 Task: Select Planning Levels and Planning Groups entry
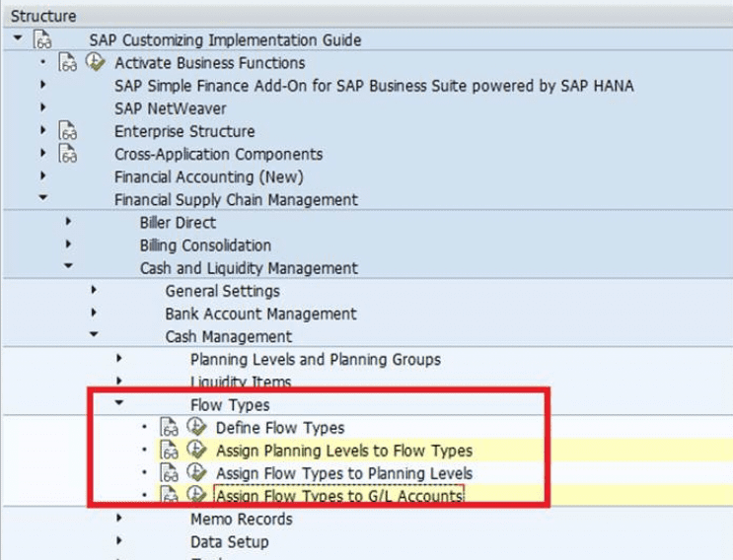point(315,359)
